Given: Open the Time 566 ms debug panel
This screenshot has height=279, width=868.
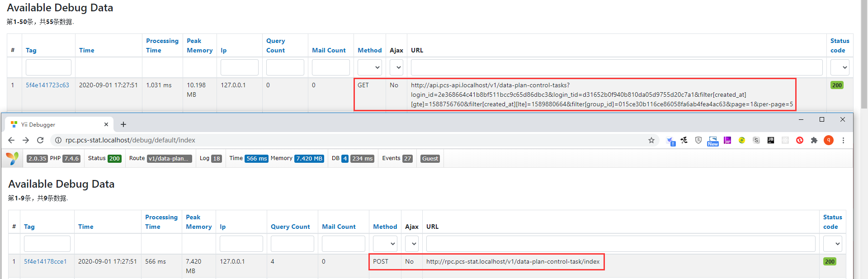Looking at the screenshot, I should [x=248, y=158].
